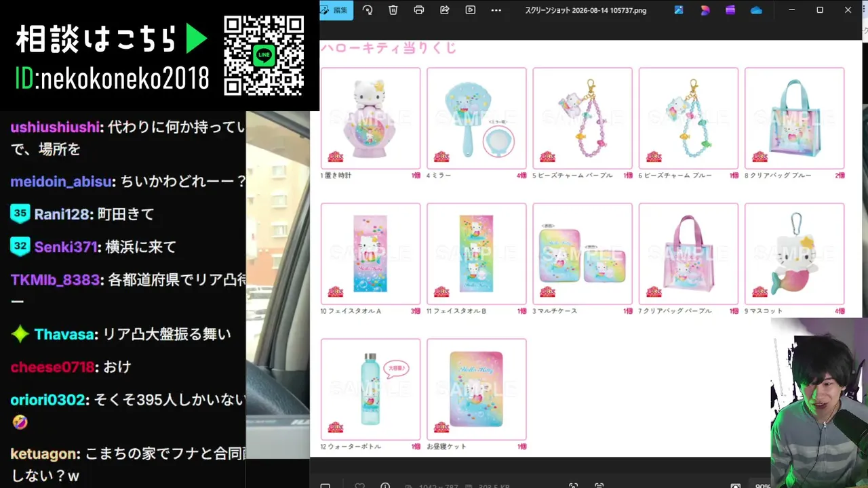Image resolution: width=868 pixels, height=488 pixels.
Task: Open TKMIb_8383's chat profile name
Action: click(55, 280)
